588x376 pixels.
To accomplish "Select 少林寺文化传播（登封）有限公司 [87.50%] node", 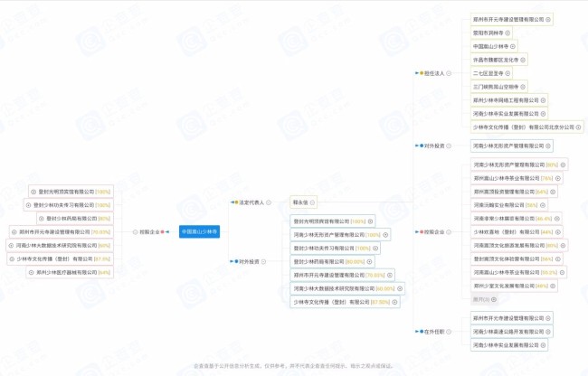I will 345,302.
